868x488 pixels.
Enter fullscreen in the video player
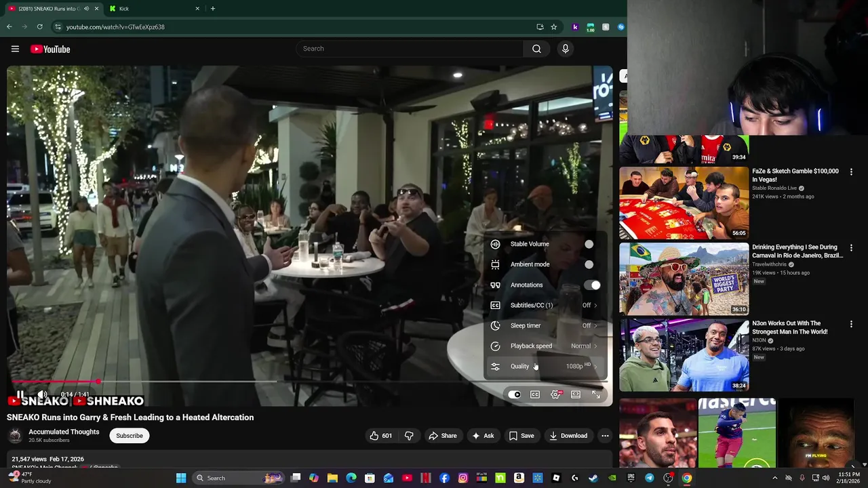pos(596,394)
